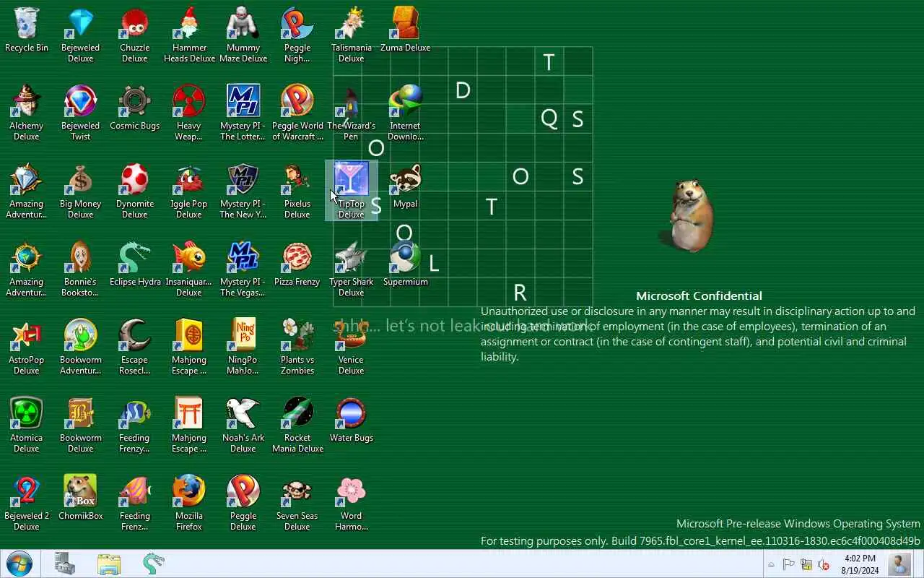Open the Mypal raccoon shortcut

[x=406, y=186]
